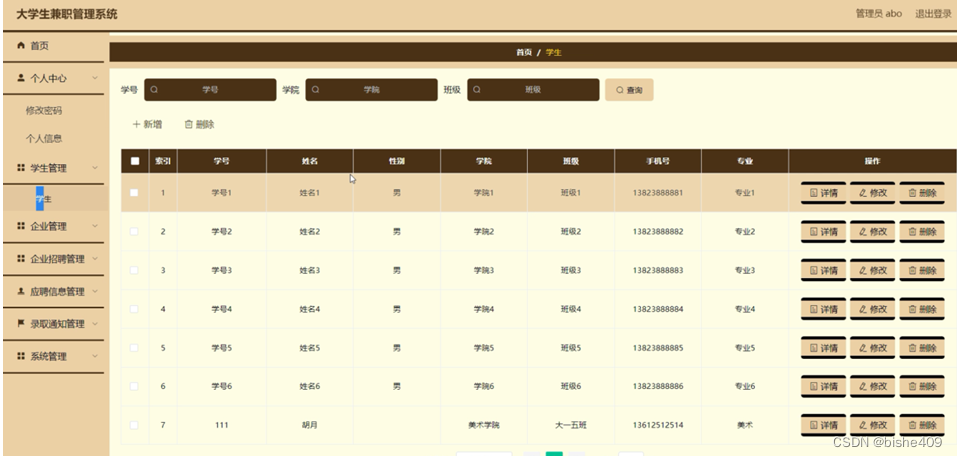The width and height of the screenshot is (957, 457).
Task: Click 删除 for row 学号3
Action: [x=922, y=270]
